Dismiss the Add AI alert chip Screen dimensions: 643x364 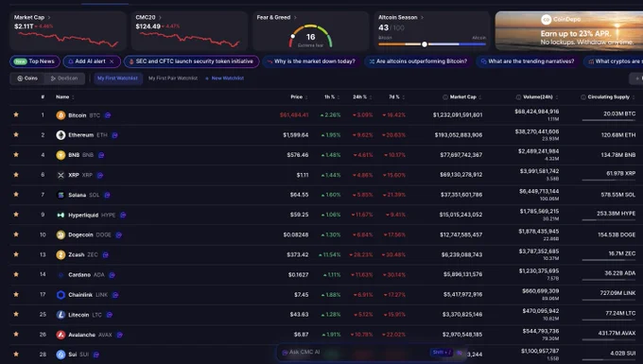[x=112, y=61]
